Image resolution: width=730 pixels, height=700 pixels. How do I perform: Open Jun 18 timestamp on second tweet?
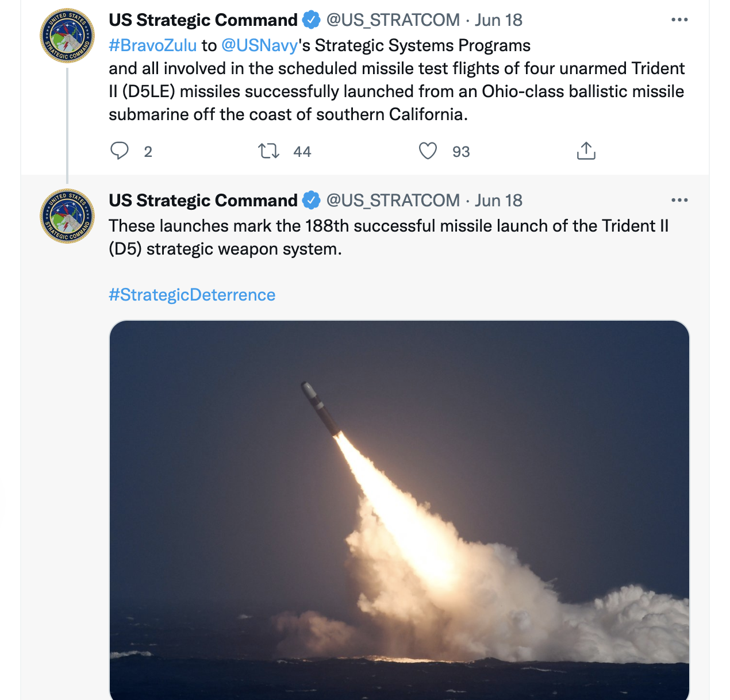click(498, 201)
